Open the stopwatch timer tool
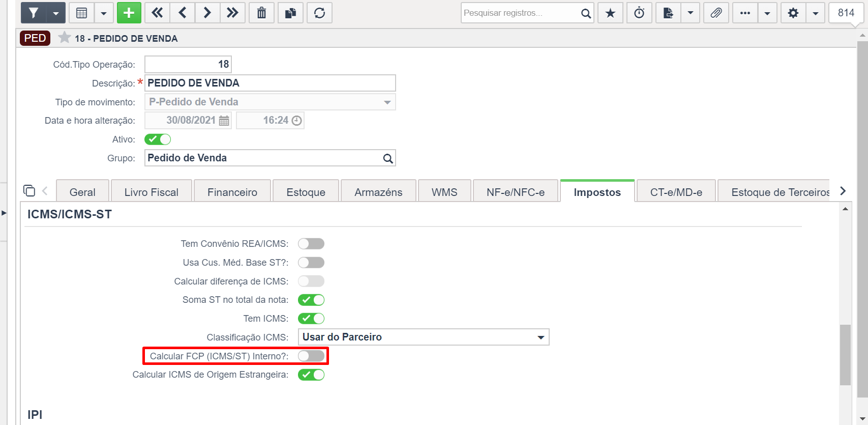This screenshot has height=425, width=868. (x=639, y=13)
